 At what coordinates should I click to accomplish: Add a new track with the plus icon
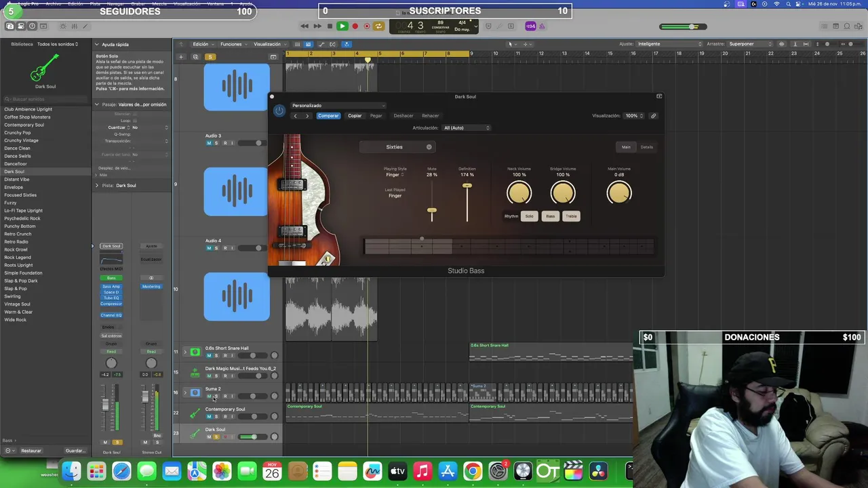coord(181,57)
